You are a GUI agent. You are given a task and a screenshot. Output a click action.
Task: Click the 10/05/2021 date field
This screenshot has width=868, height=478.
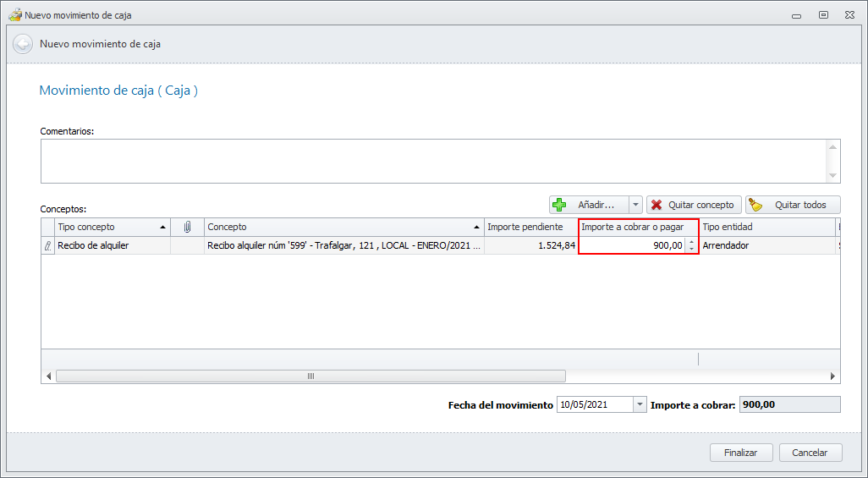coord(595,405)
